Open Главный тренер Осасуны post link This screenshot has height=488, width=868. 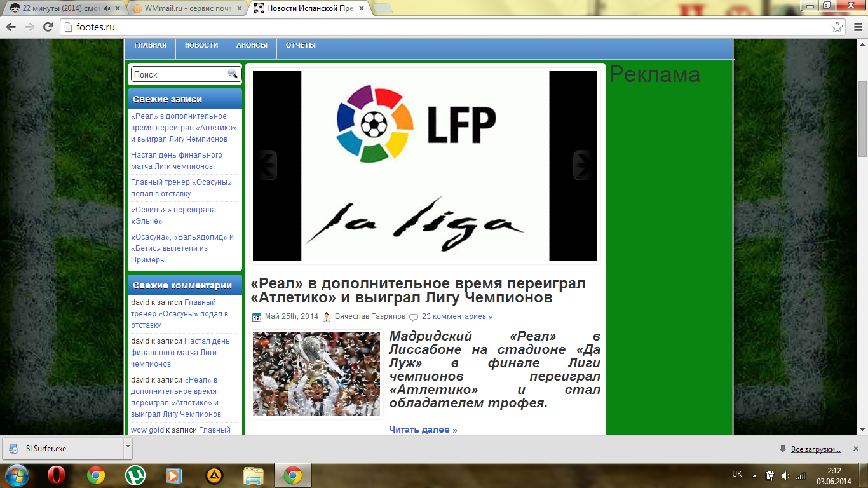coord(181,188)
